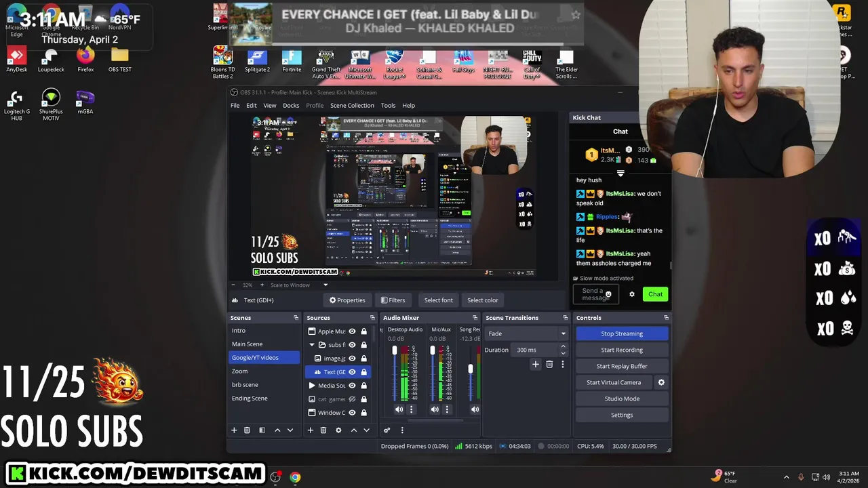Open Kick chat settings gear
Viewport: 868px width, 488px height.
(632, 294)
